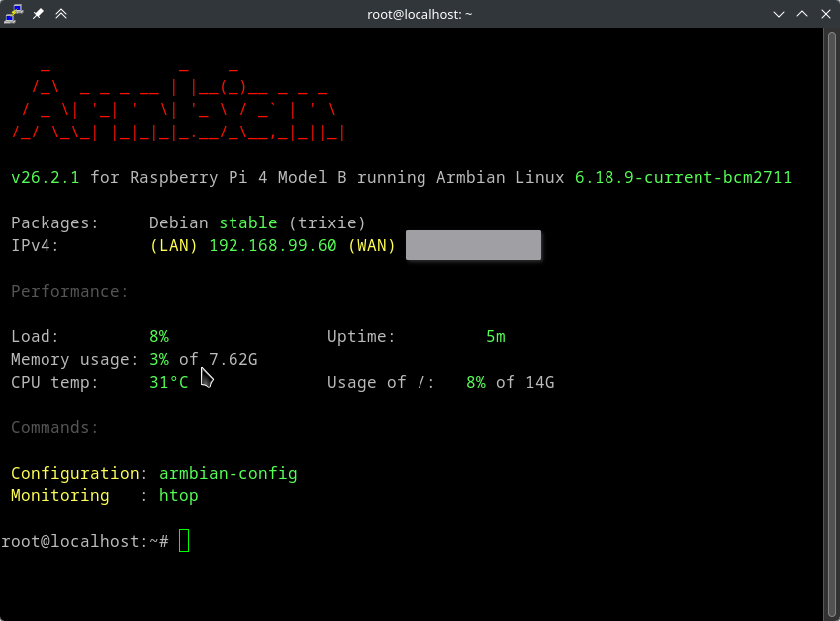Pin window on all desktops
Viewport: 840px width, 621px height.
(38, 14)
